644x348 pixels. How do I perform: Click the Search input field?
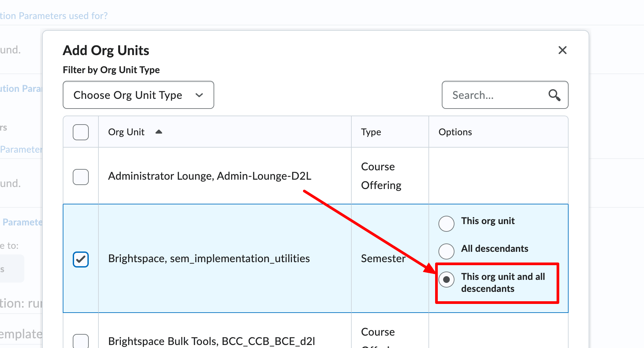(505, 95)
